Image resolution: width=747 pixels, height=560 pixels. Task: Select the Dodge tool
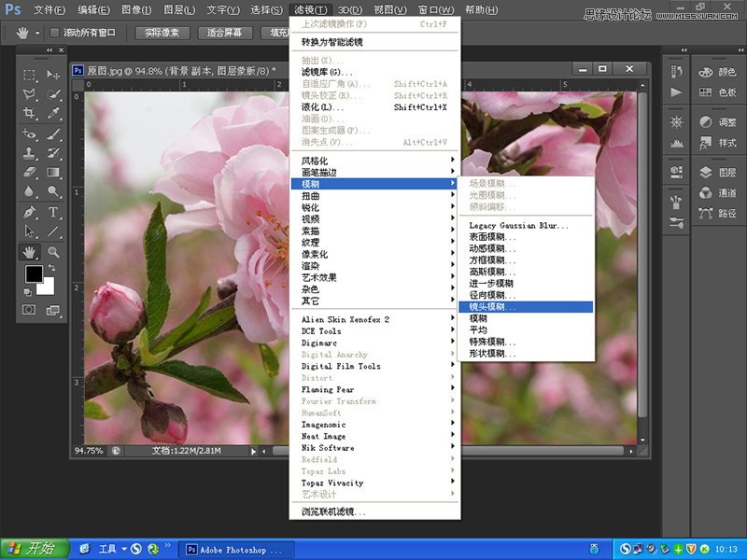[53, 191]
